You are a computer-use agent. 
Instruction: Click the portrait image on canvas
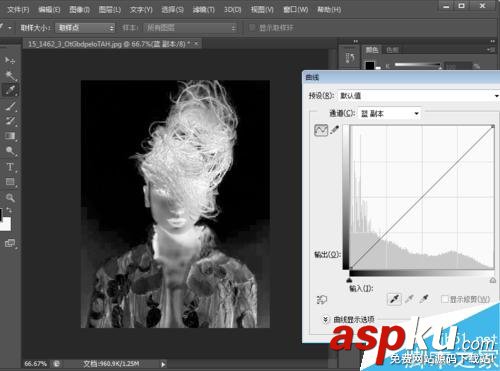[175, 204]
